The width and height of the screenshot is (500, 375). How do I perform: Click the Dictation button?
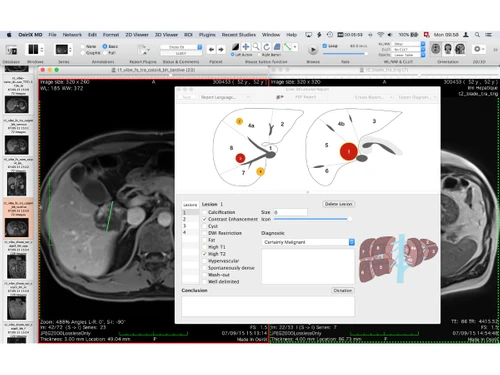coord(343,291)
